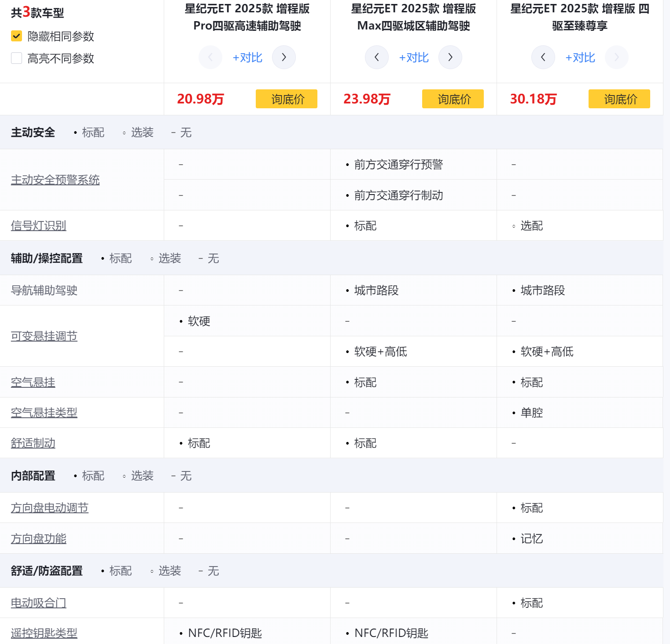670x644 pixels.
Task: Uncheck the 隐藏相同参数 checkbox
Action: 16,36
